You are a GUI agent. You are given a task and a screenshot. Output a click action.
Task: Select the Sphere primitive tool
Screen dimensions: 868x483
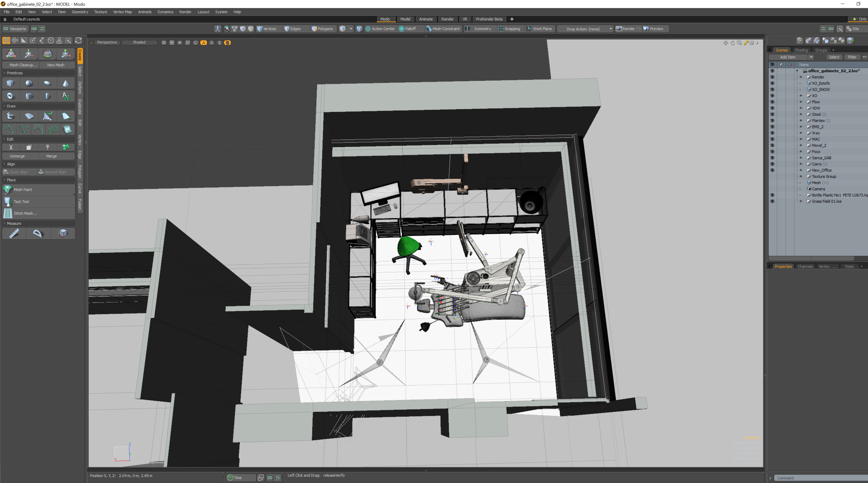pos(29,83)
